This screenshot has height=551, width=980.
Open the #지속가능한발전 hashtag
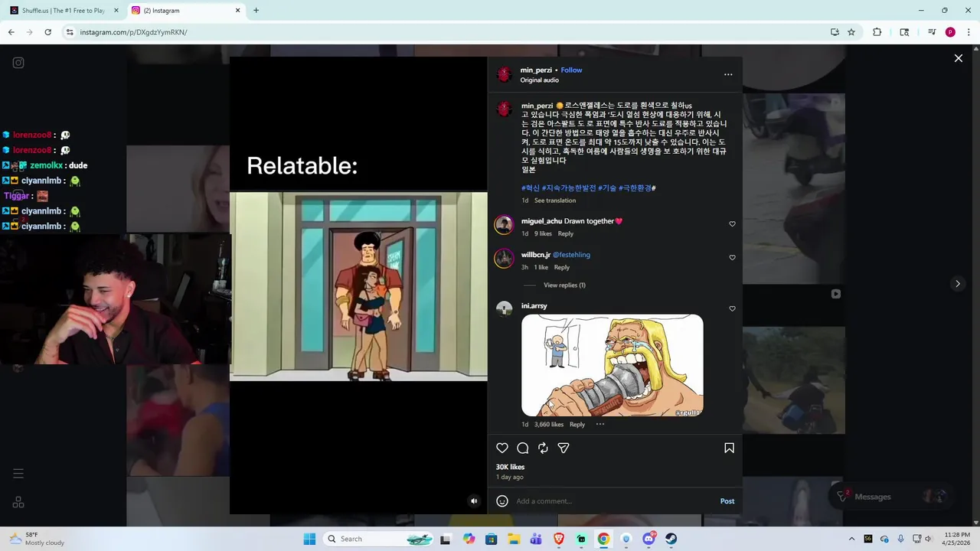coord(568,188)
